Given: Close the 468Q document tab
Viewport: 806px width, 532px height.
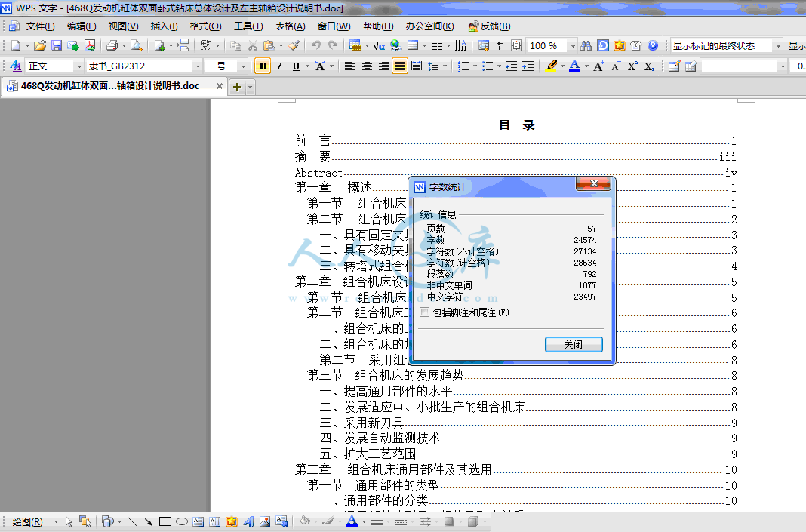Looking at the screenshot, I should click(x=220, y=86).
